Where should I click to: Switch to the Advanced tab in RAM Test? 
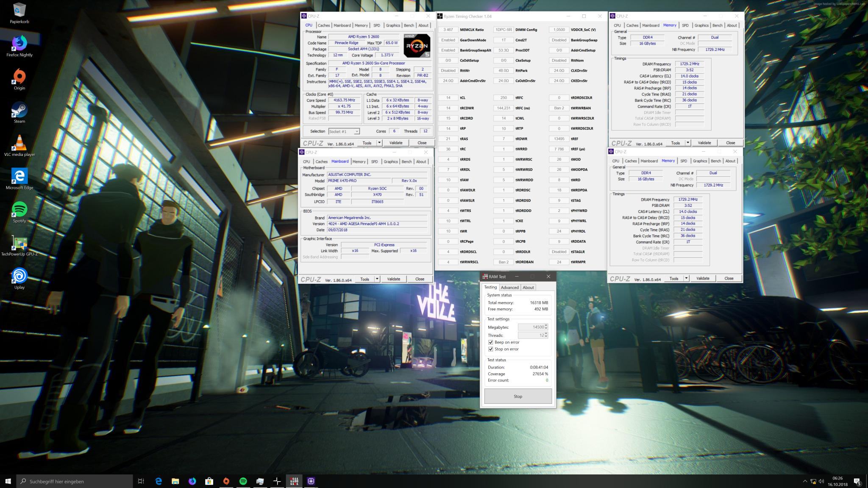coord(509,287)
